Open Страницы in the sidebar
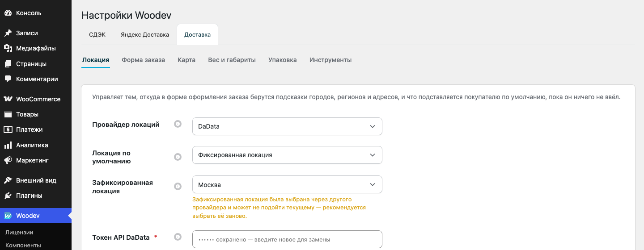The image size is (644, 250). click(36, 64)
